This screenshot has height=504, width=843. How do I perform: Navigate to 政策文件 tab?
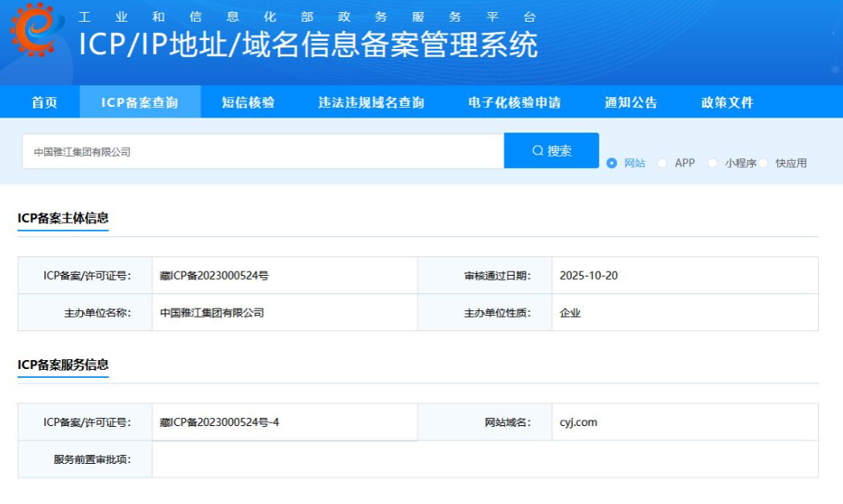click(727, 102)
